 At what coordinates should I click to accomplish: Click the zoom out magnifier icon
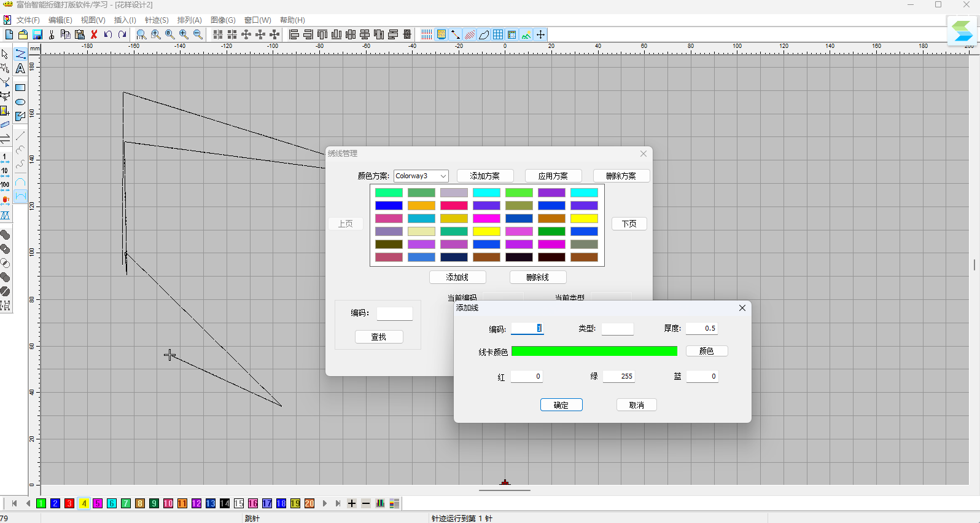coord(198,34)
